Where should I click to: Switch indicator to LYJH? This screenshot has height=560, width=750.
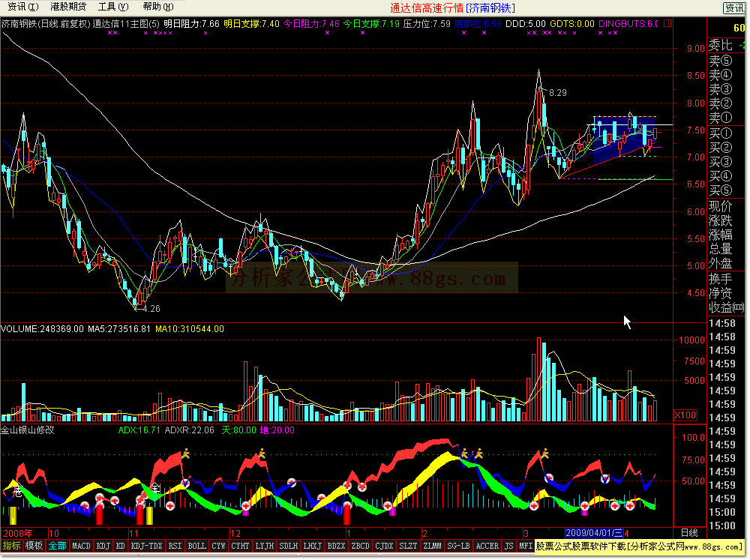tap(264, 547)
